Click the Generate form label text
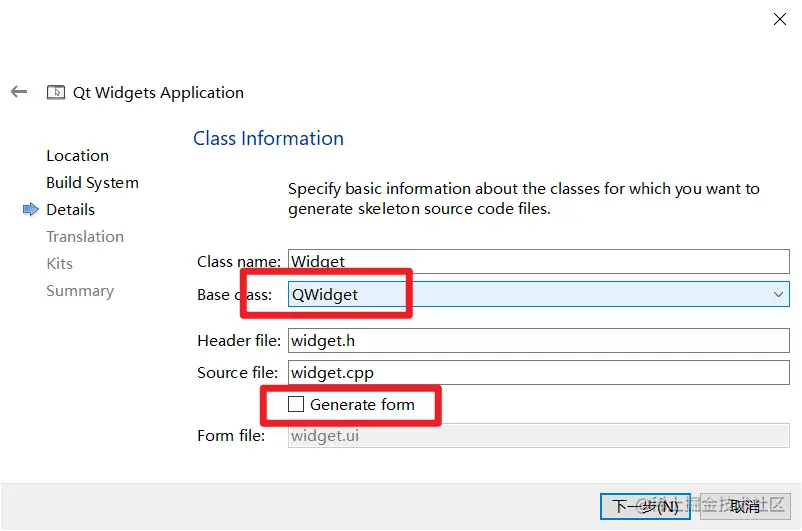 click(362, 405)
